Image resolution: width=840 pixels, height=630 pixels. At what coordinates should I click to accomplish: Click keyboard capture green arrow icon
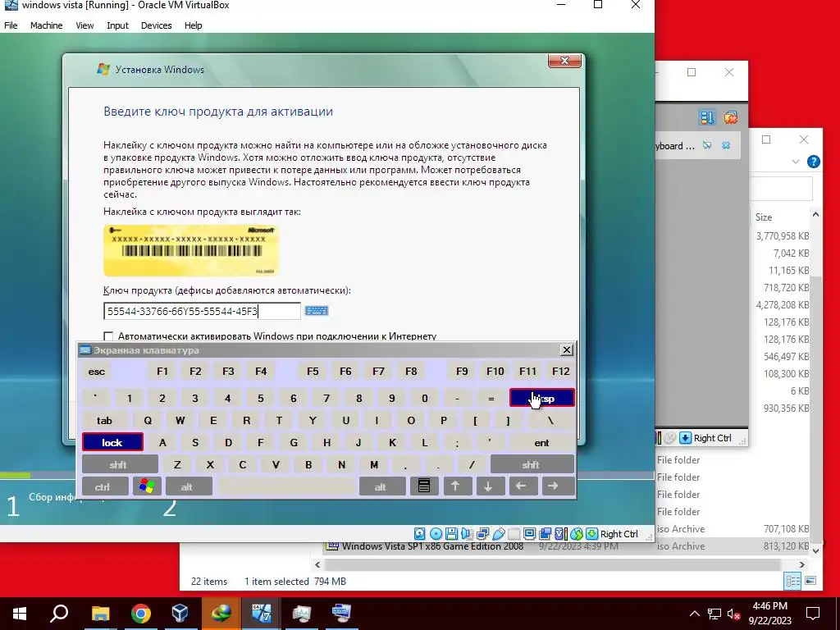[591, 533]
